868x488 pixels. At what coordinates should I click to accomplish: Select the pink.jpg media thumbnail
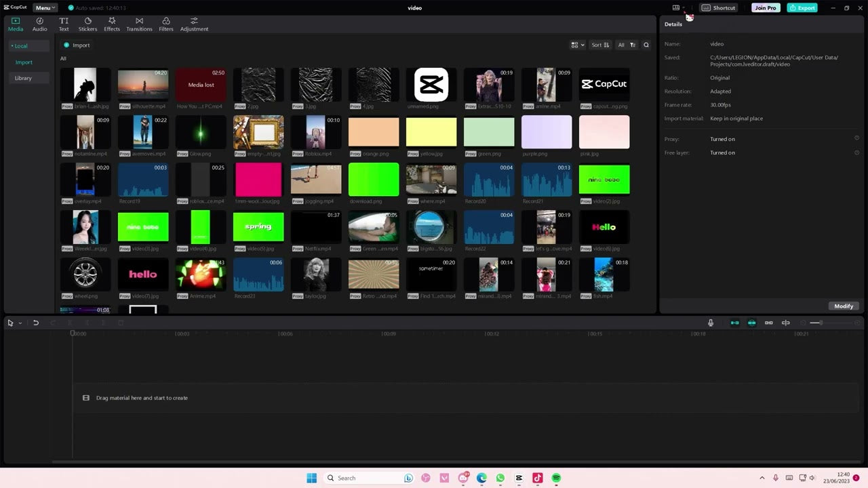point(604,131)
